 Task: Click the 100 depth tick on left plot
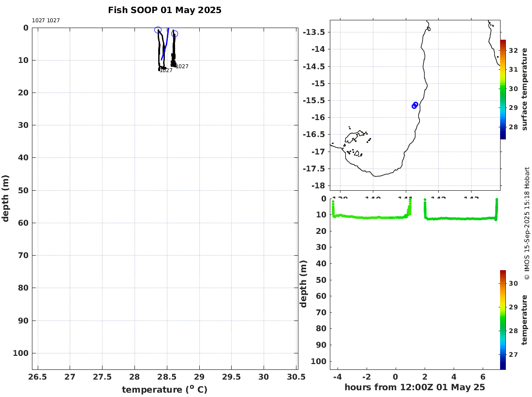(21, 353)
